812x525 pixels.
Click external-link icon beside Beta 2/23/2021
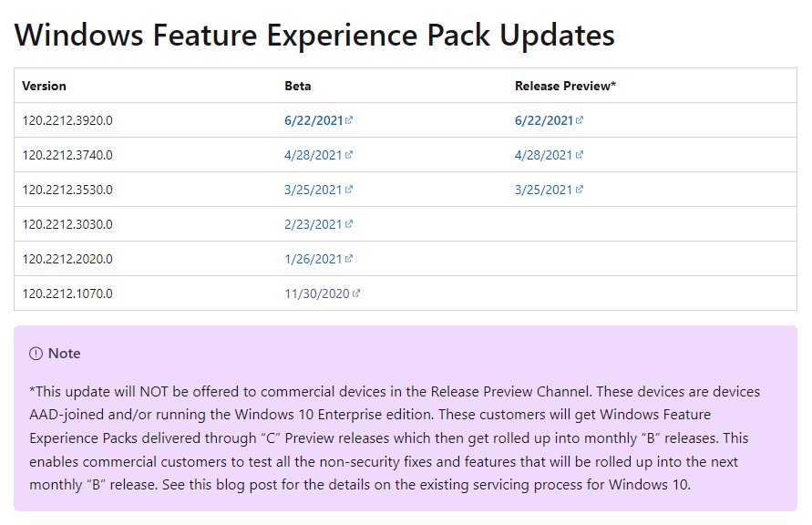349,224
